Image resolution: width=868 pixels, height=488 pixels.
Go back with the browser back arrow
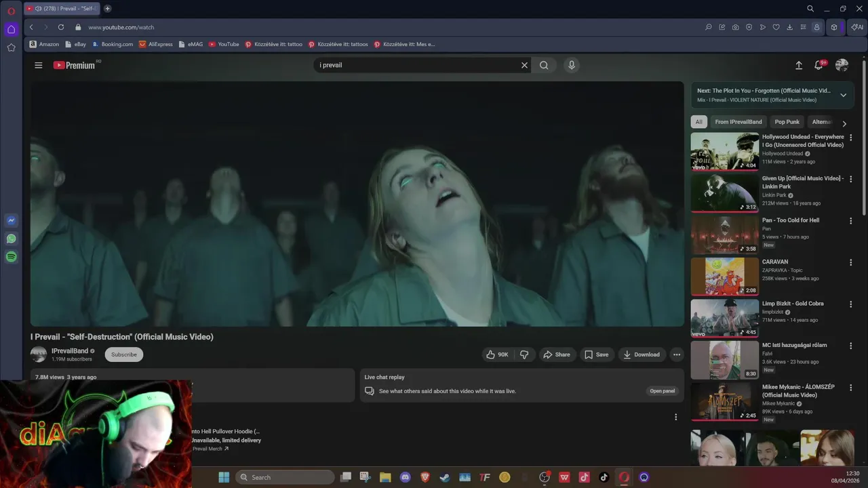31,27
